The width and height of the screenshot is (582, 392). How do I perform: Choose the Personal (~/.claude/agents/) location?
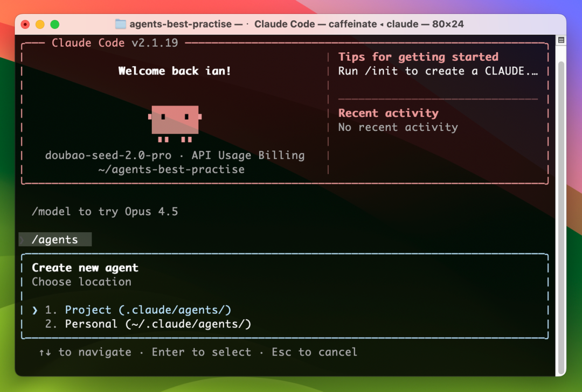pyautogui.click(x=158, y=324)
